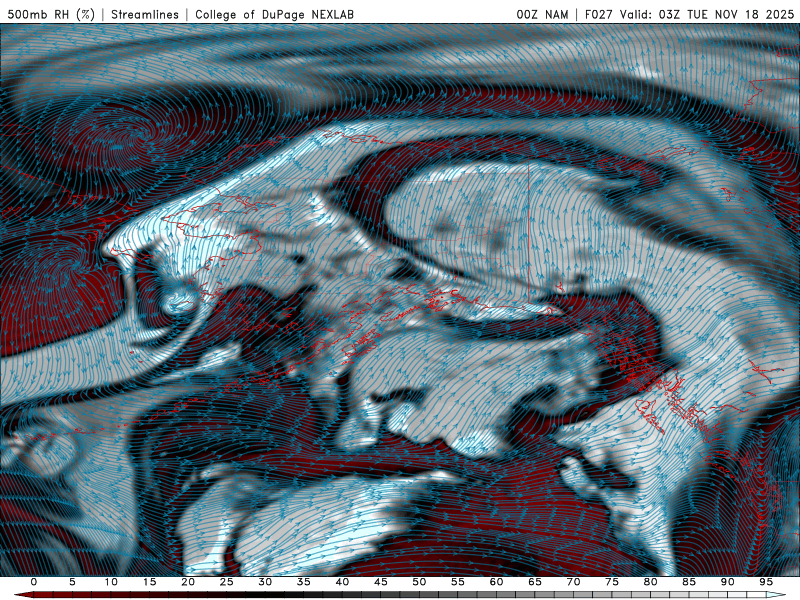Click the "60" color scale label
Screen dimensions: 800x600
coord(496,582)
